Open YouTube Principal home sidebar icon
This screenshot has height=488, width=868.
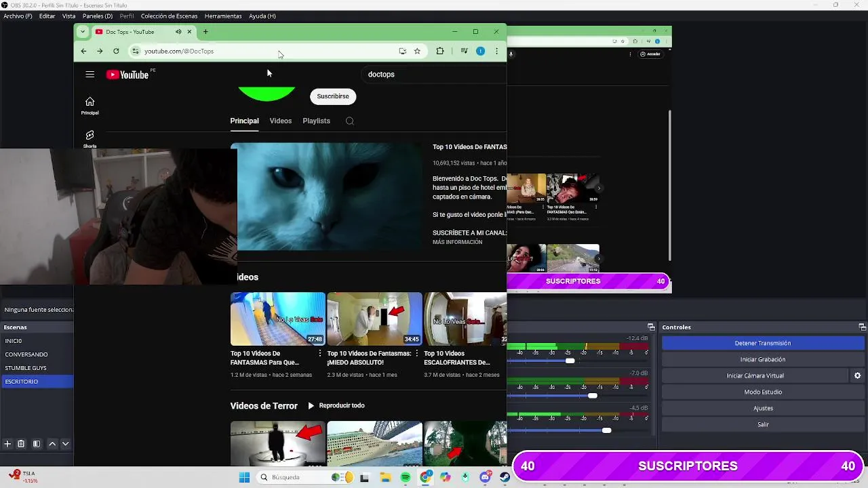point(90,106)
